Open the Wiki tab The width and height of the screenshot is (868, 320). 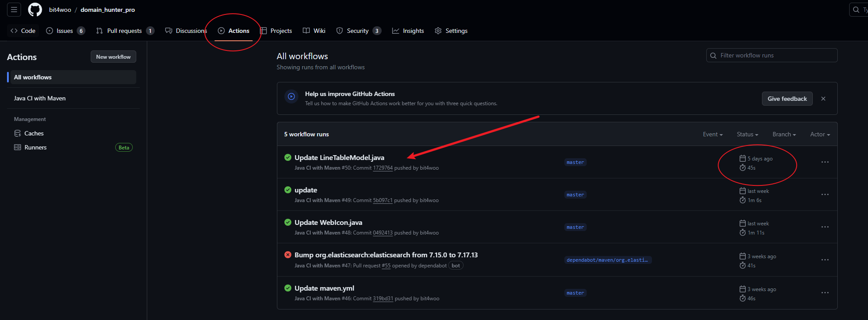tap(314, 31)
